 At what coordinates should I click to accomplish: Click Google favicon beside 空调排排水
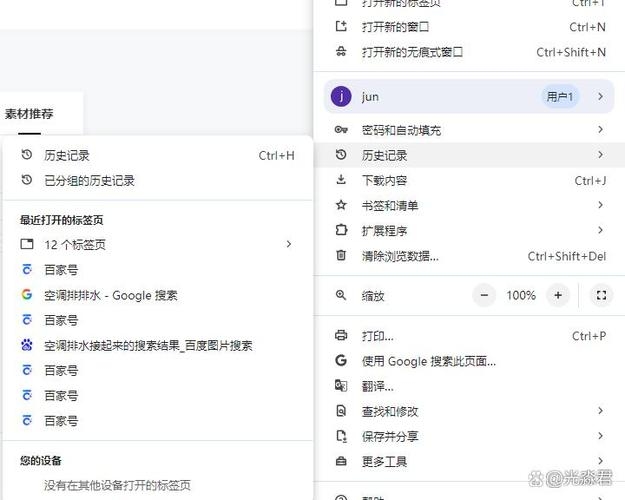point(27,295)
